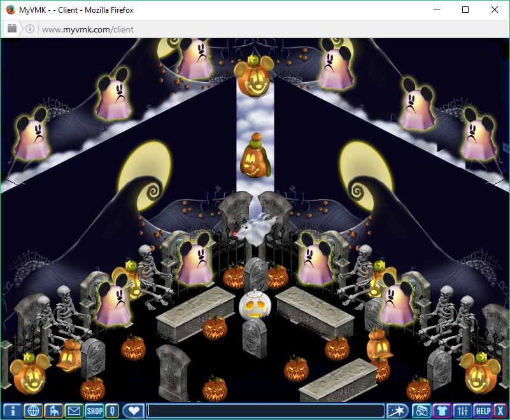This screenshot has width=510, height=420.
Task: Click the heart friends icon
Action: click(132, 410)
